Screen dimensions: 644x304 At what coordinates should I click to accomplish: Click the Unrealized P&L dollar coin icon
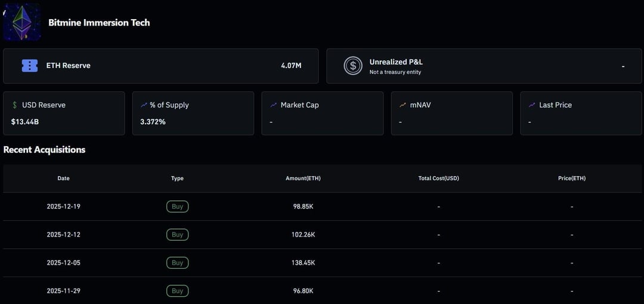point(353,66)
